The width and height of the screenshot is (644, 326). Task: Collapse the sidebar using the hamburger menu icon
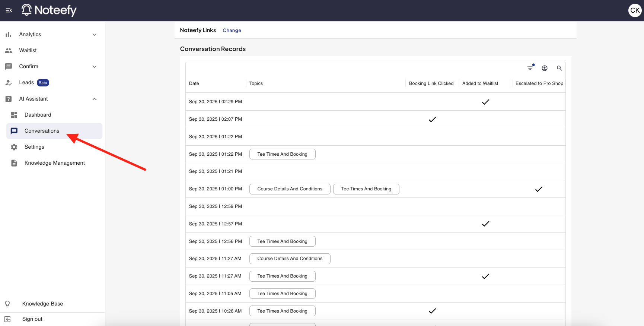coord(9,10)
